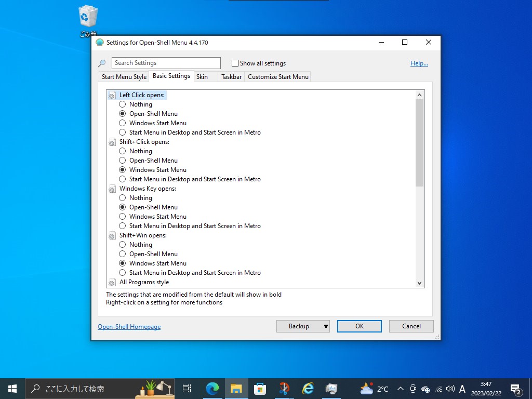532x399 pixels.
Task: Select the Shift+Win opens setting label
Action: 143,236
